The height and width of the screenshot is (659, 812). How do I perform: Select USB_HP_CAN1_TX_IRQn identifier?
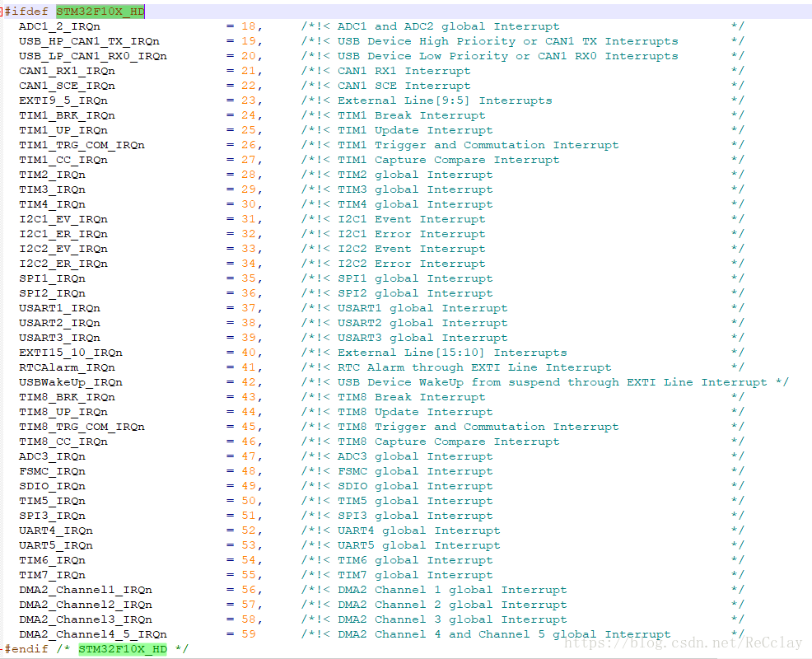pyautogui.click(x=89, y=41)
